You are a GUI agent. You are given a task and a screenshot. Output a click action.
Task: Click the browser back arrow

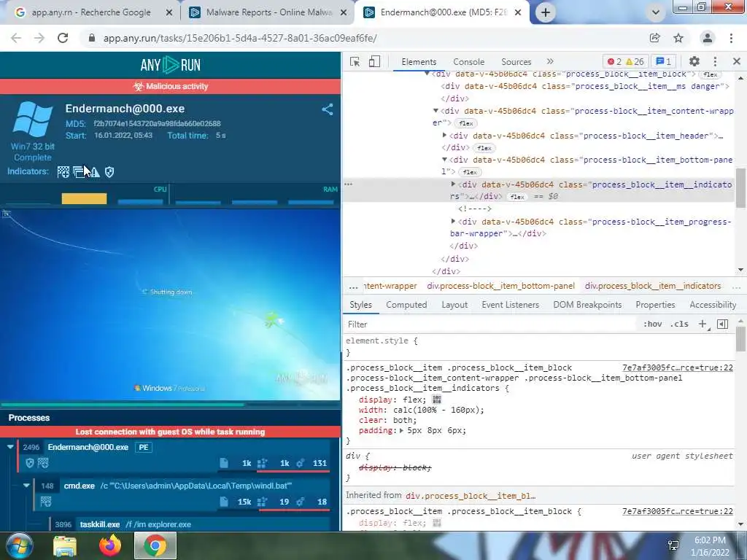tap(16, 38)
